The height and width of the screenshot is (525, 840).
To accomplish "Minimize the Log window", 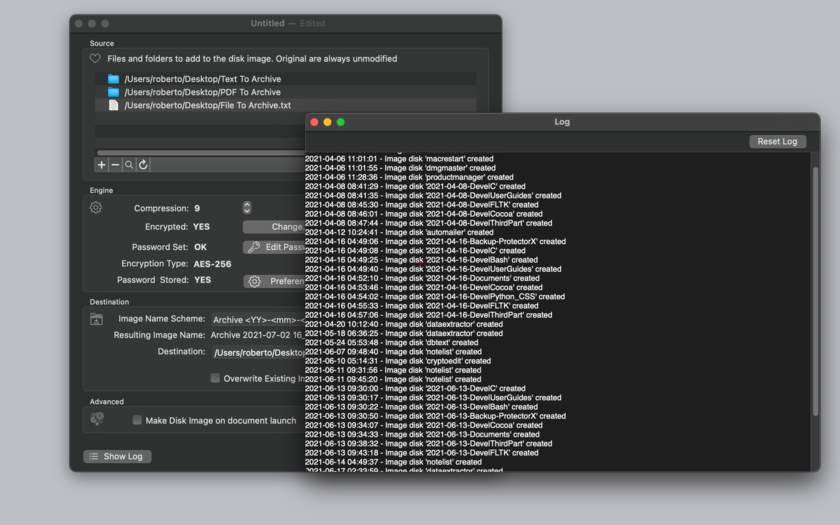I will (x=327, y=122).
